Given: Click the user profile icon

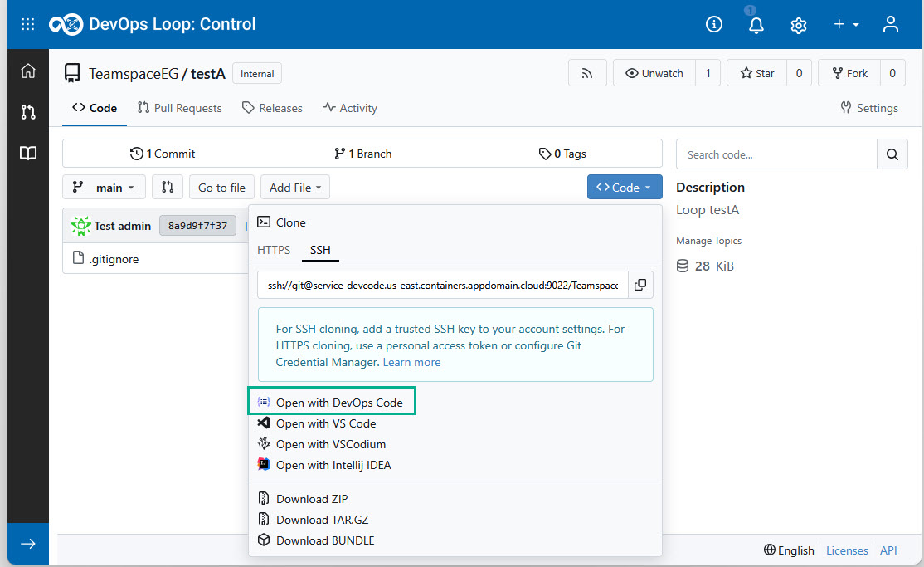Looking at the screenshot, I should [890, 25].
